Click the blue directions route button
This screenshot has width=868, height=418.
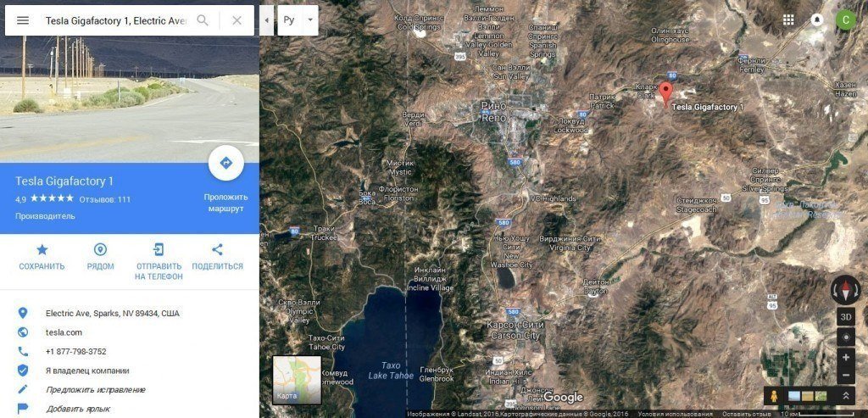225,163
